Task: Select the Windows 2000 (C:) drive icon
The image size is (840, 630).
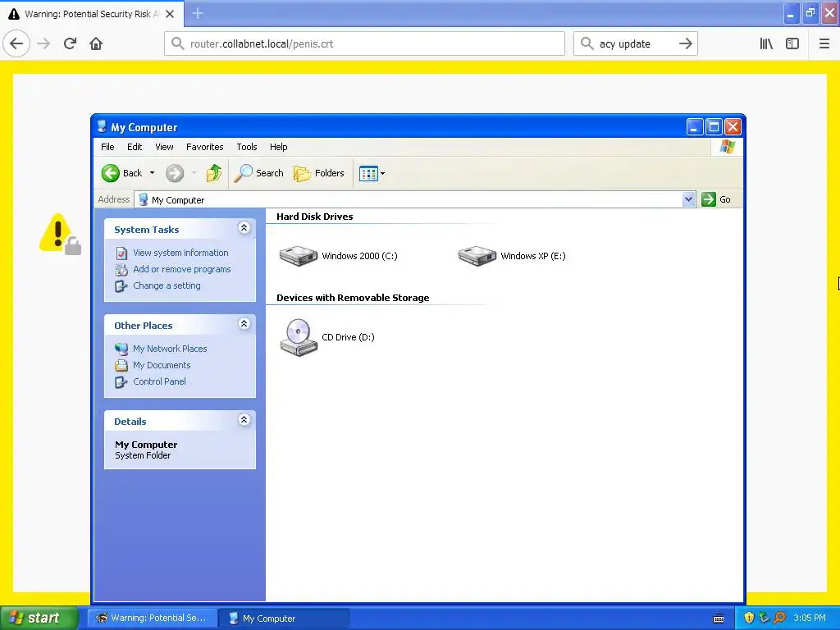Action: click(x=299, y=256)
